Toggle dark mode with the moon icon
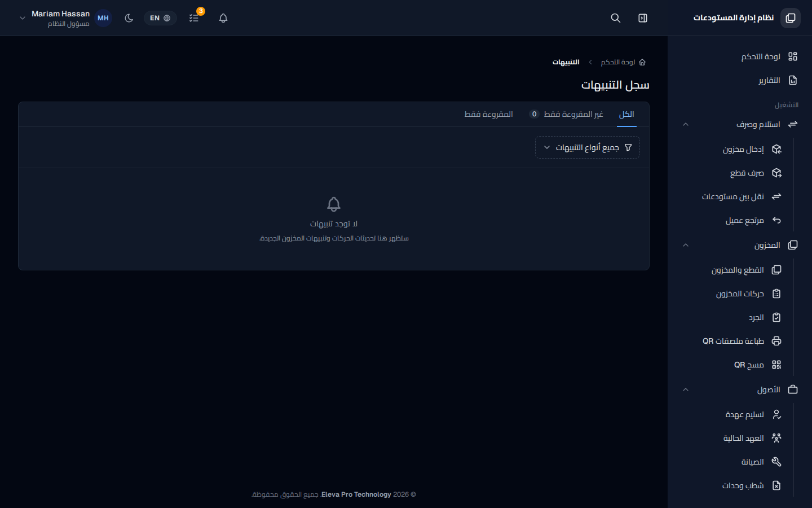Screen dimensions: 812x508 [129, 18]
